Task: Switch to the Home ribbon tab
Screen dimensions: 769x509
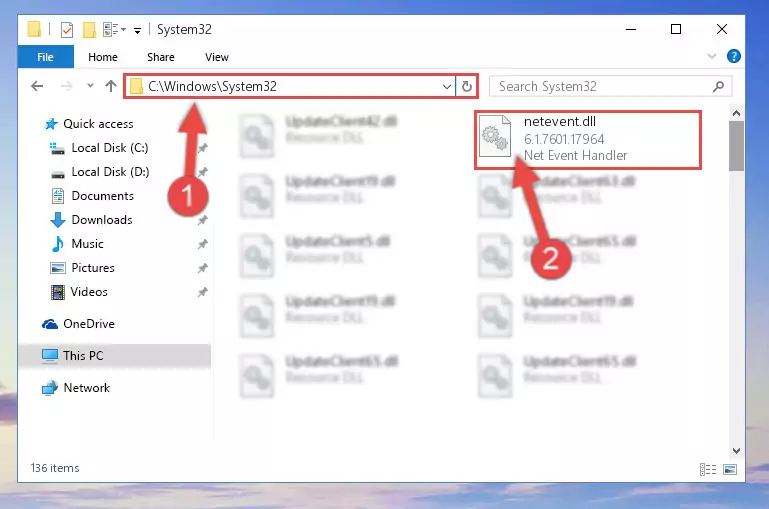Action: [103, 57]
